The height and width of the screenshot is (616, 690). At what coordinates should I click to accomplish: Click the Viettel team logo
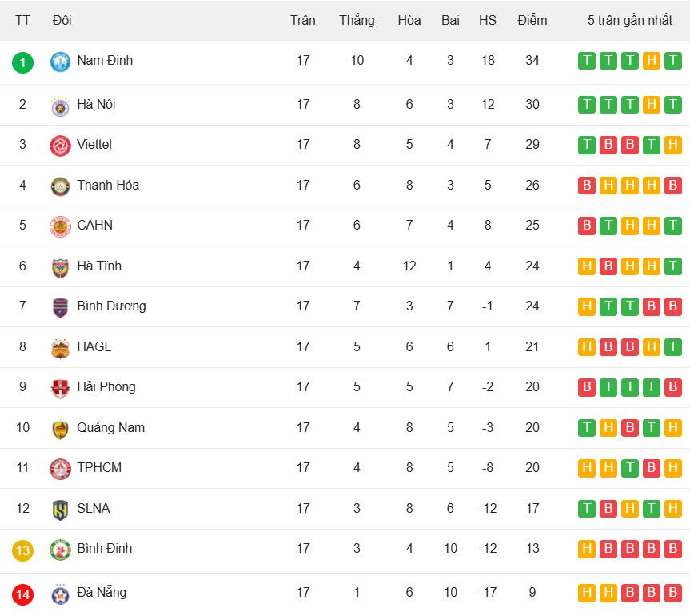click(60, 146)
